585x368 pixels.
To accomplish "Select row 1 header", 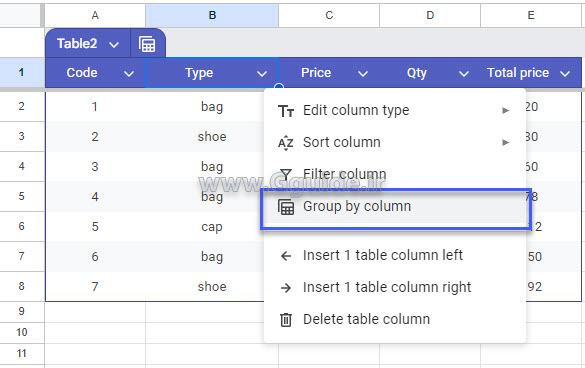I will [22, 72].
